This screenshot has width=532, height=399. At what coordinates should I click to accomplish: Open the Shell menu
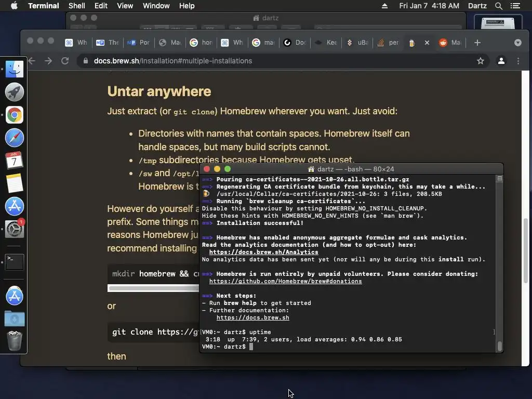[77, 6]
